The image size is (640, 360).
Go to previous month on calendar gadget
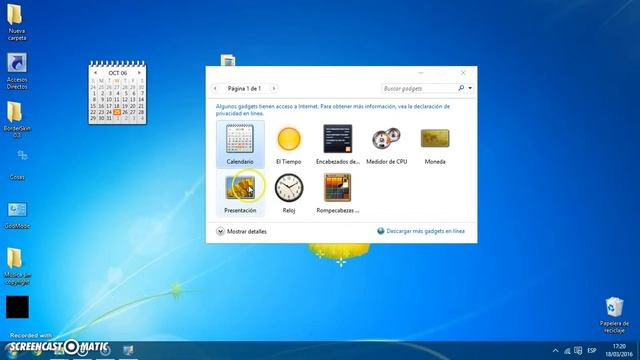96,73
